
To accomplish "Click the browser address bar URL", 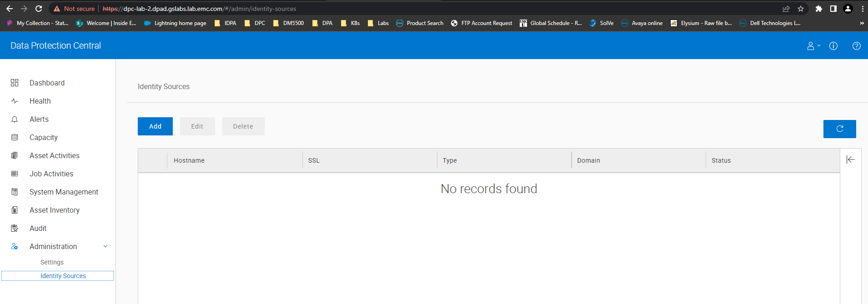I will [x=199, y=9].
